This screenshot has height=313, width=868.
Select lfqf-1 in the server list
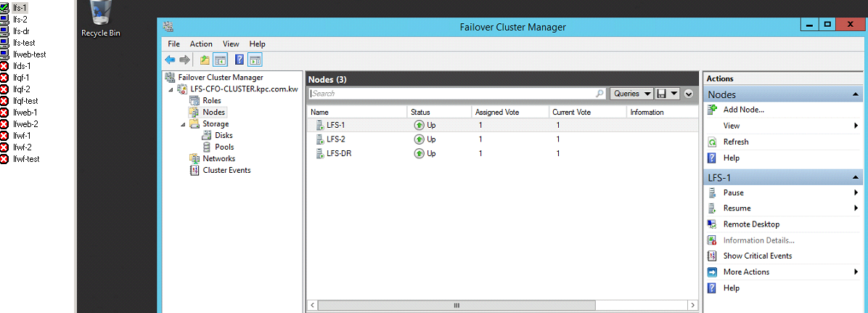[21, 78]
